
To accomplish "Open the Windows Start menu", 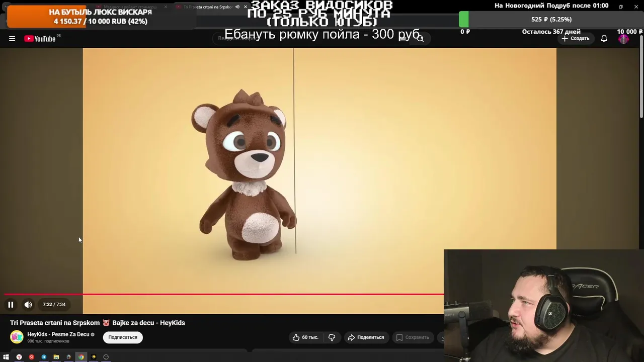I will (x=6, y=357).
